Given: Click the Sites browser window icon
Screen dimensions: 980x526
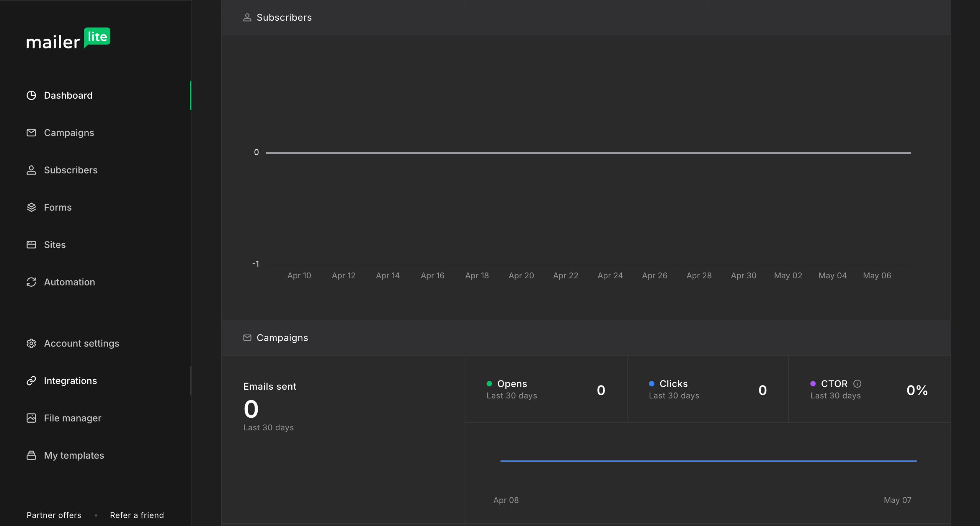Looking at the screenshot, I should (x=31, y=245).
